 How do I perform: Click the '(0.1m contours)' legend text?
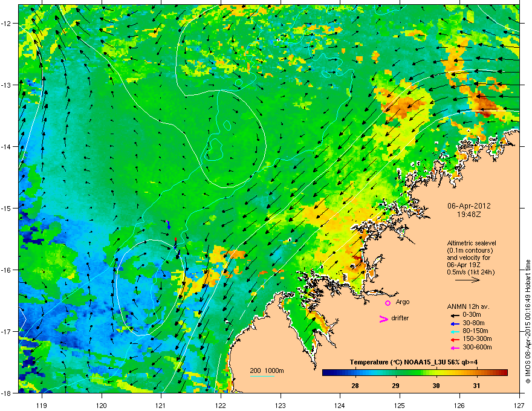pos(470,250)
